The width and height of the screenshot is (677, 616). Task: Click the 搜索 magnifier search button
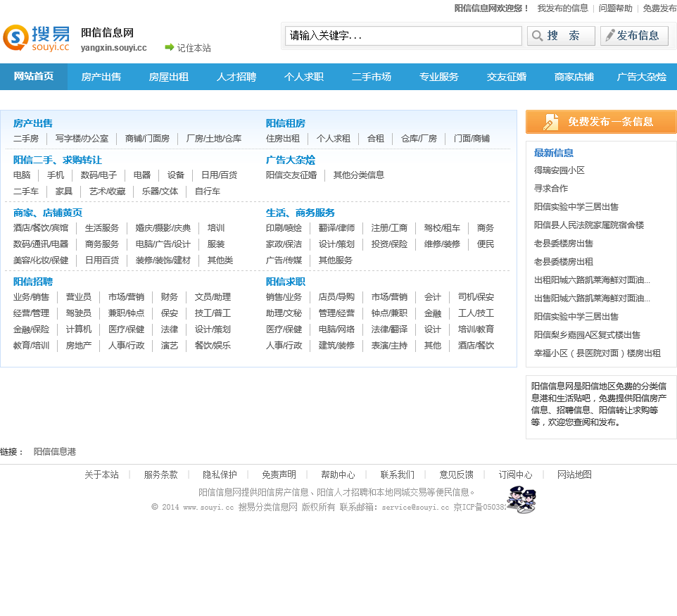pos(560,36)
